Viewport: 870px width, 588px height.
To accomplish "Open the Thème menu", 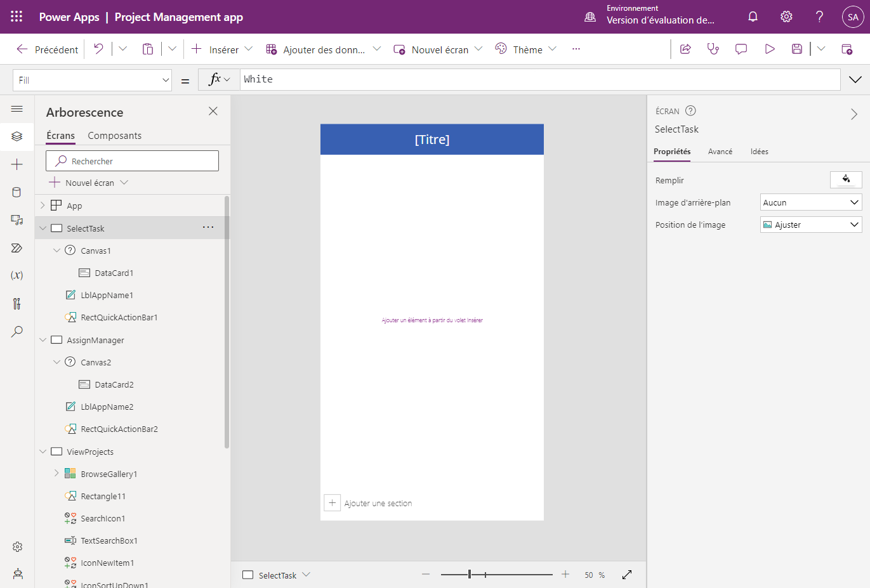I will 526,49.
